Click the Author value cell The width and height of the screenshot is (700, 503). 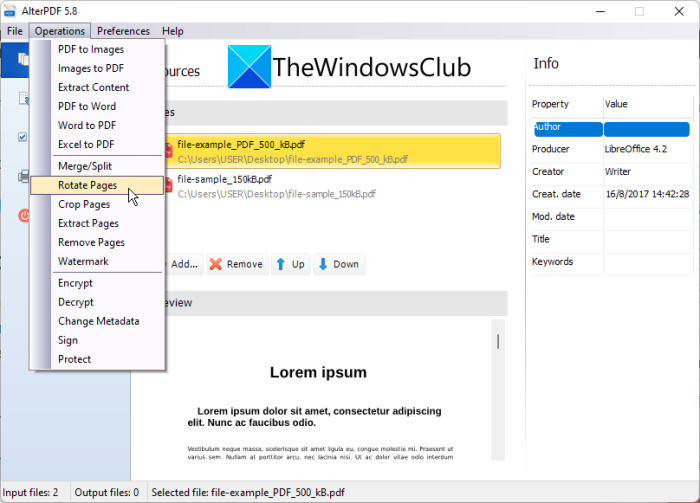coord(646,129)
